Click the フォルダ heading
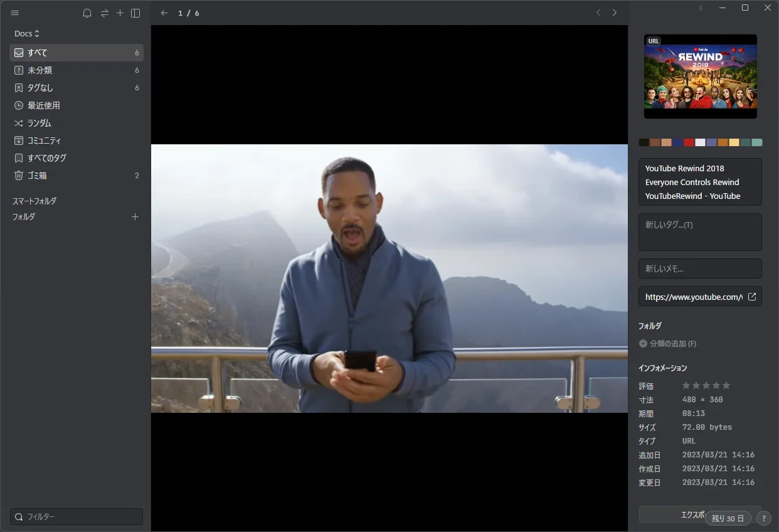Viewport: 779px width, 532px height. tap(24, 217)
